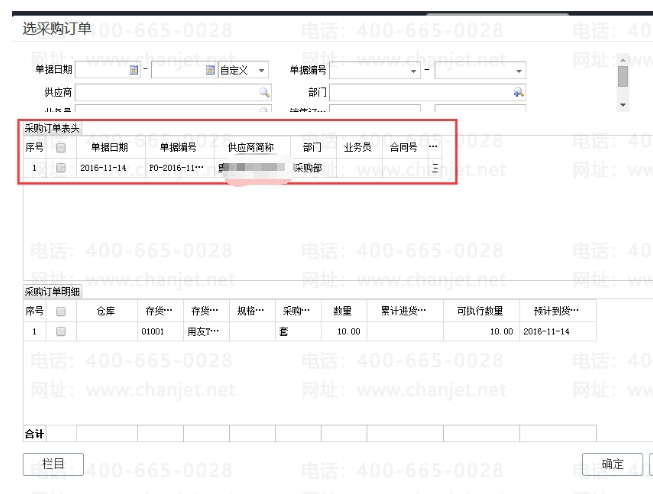The image size is (653, 494).
Task: Click the filter panel scroll down arrow
Action: pyautogui.click(x=623, y=105)
